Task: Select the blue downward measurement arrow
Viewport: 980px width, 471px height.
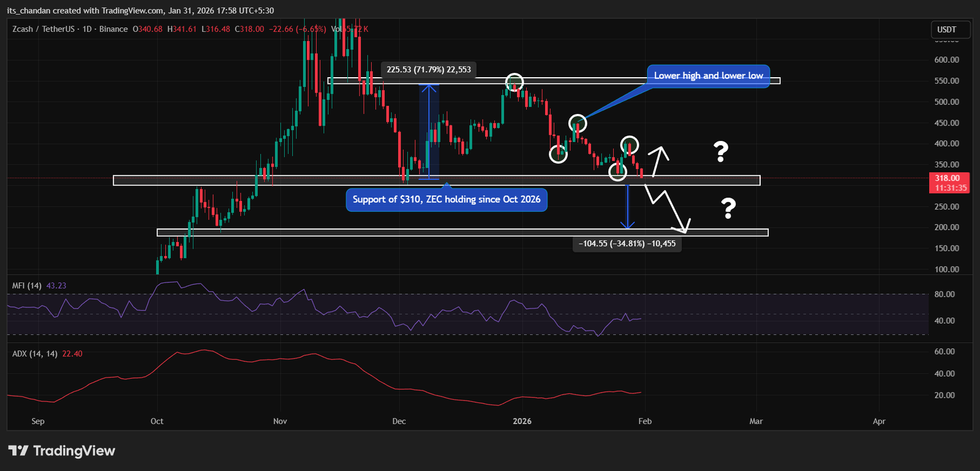Action: (627, 207)
